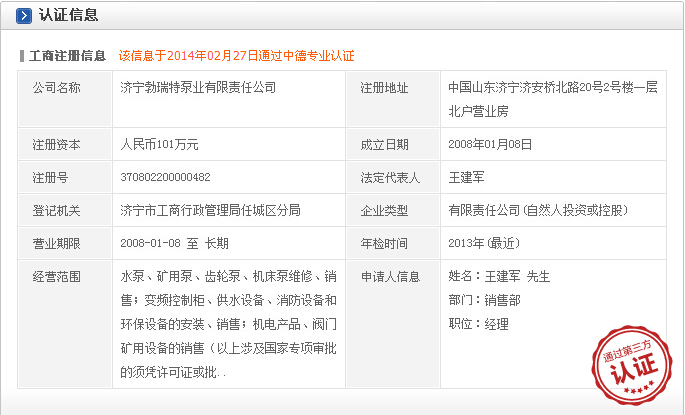Click the 注册资本 value 人民币101万元
The width and height of the screenshot is (685, 415).
point(160,144)
